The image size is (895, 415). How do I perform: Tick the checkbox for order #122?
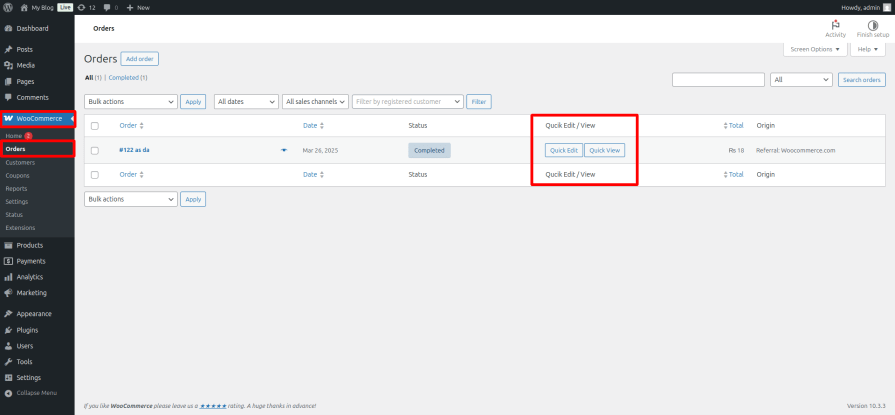click(95, 151)
